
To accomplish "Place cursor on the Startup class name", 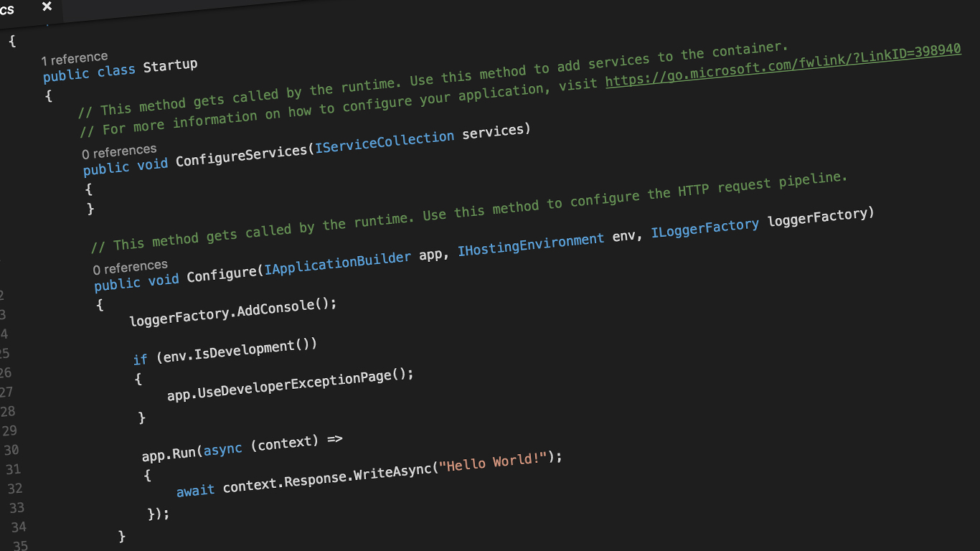I will 170,65.
